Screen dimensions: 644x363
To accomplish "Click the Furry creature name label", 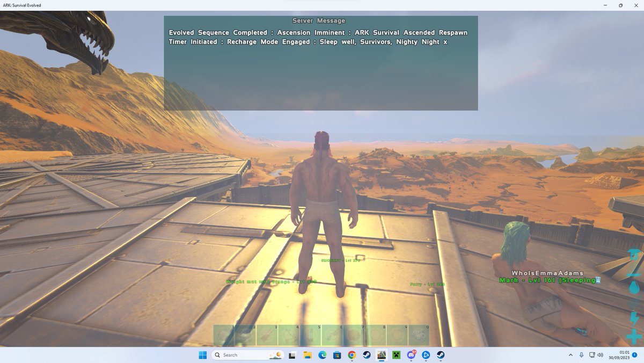I will (x=427, y=284).
